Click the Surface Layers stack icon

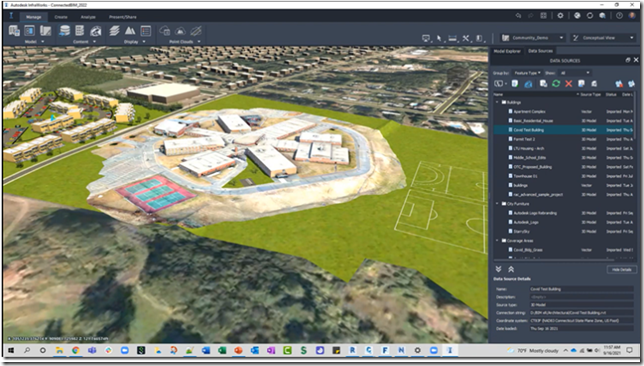[x=115, y=31]
